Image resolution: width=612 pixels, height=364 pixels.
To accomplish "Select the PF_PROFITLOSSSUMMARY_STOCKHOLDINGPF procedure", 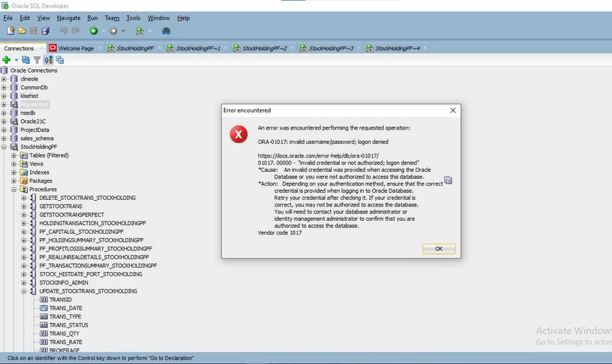I will [x=96, y=248].
